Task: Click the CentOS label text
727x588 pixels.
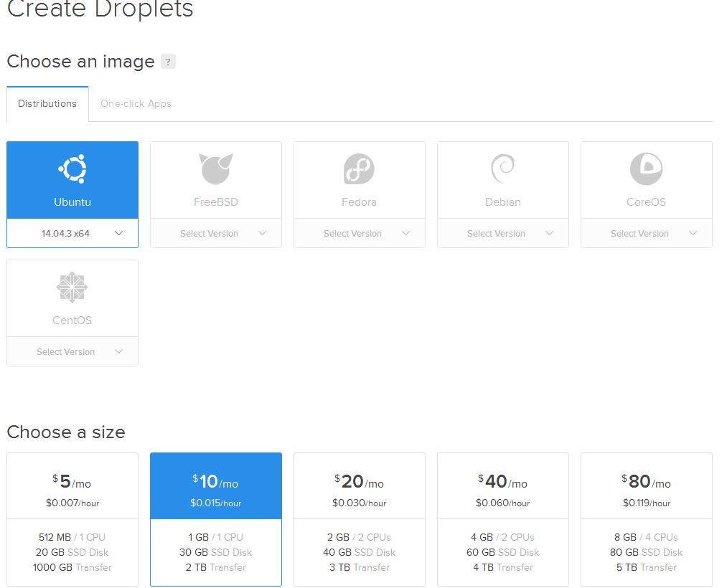Action: pos(72,321)
